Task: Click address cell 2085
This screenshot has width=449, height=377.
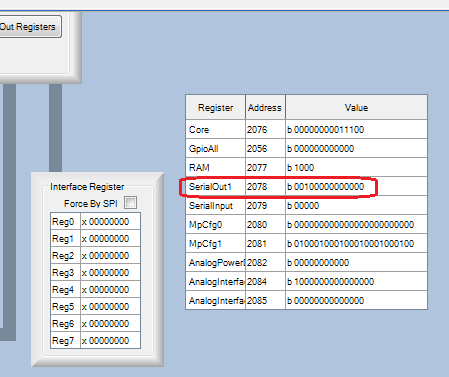Action: click(265, 300)
